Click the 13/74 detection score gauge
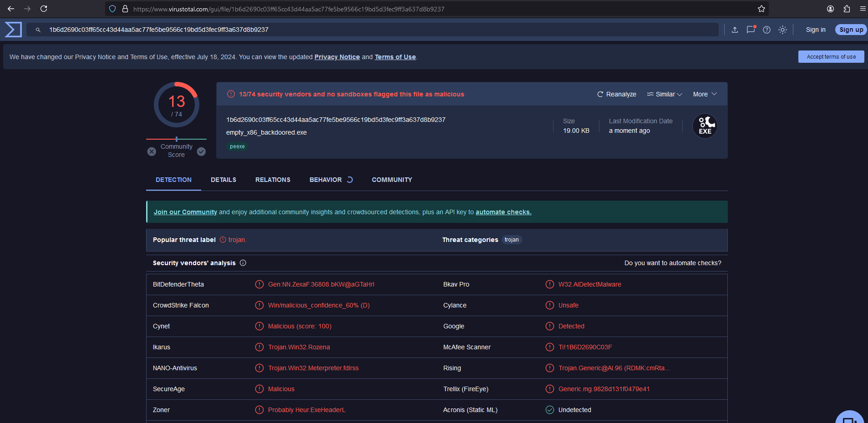The width and height of the screenshot is (868, 423). (177, 105)
